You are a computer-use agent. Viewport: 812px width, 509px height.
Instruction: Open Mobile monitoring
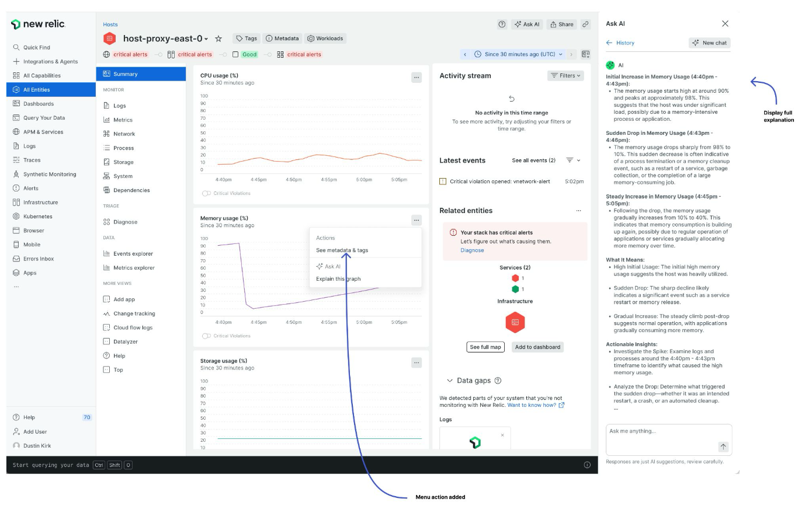(27, 245)
